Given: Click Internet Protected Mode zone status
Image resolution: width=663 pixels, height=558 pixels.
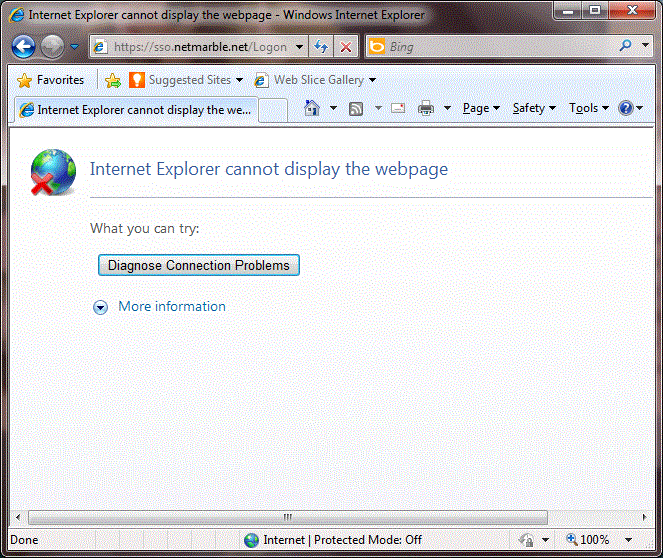Looking at the screenshot, I should point(333,540).
